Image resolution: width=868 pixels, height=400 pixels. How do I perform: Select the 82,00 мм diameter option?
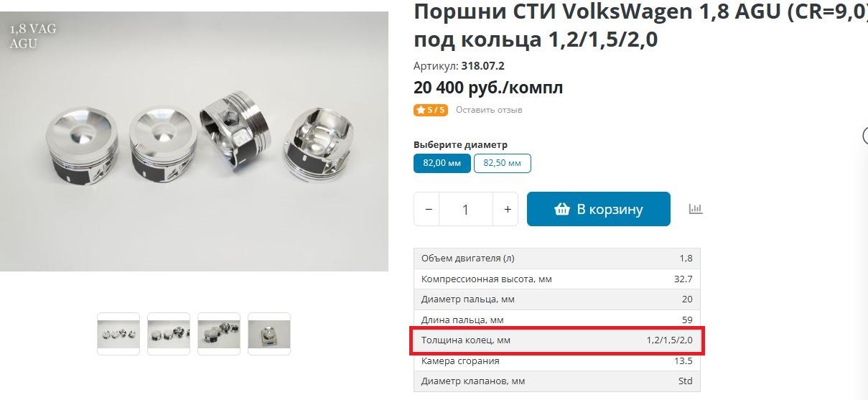pyautogui.click(x=442, y=163)
